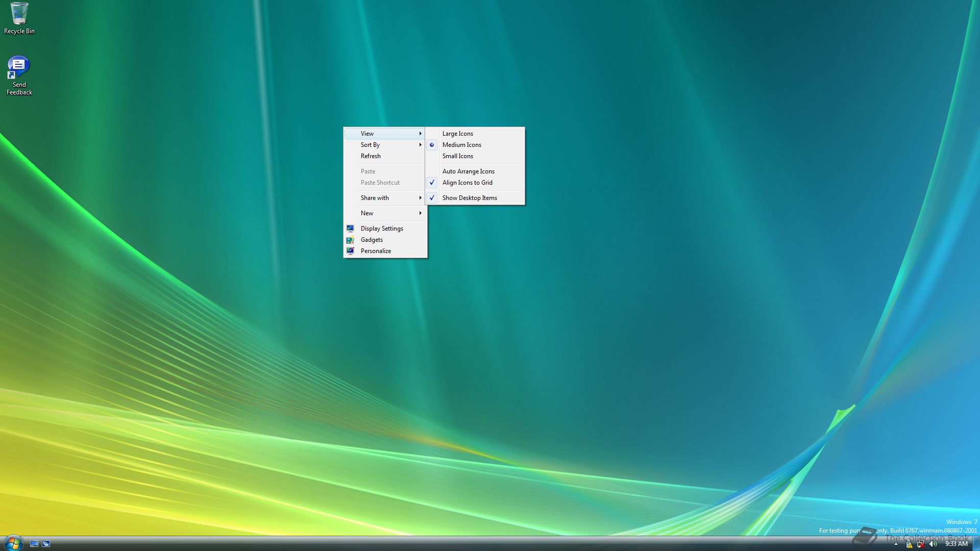The height and width of the screenshot is (551, 980).
Task: Select the Send Feedback desktop shortcut
Action: tap(19, 76)
